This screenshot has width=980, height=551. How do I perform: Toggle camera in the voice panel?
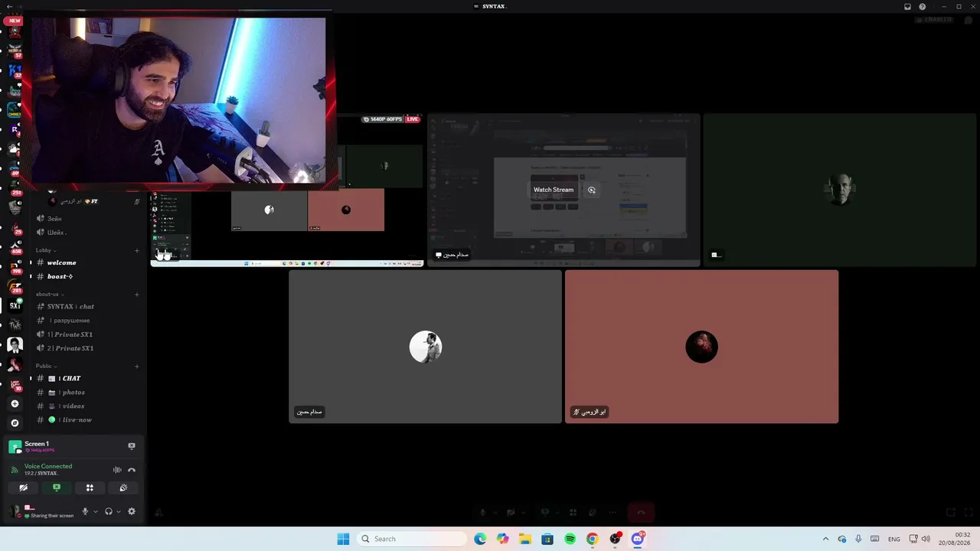tap(23, 487)
